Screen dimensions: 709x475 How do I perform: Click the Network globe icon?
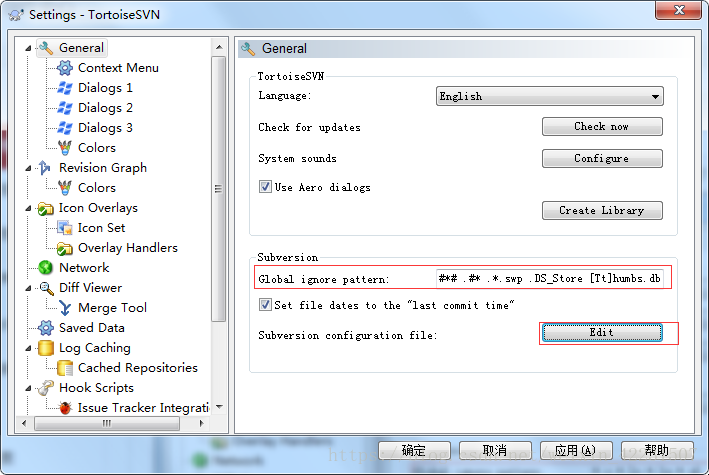coord(45,268)
